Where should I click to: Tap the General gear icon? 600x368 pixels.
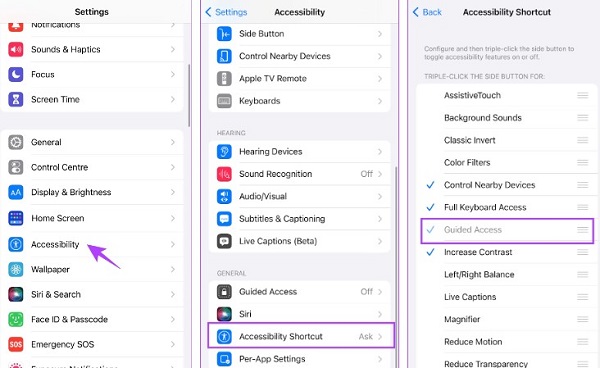pos(16,142)
